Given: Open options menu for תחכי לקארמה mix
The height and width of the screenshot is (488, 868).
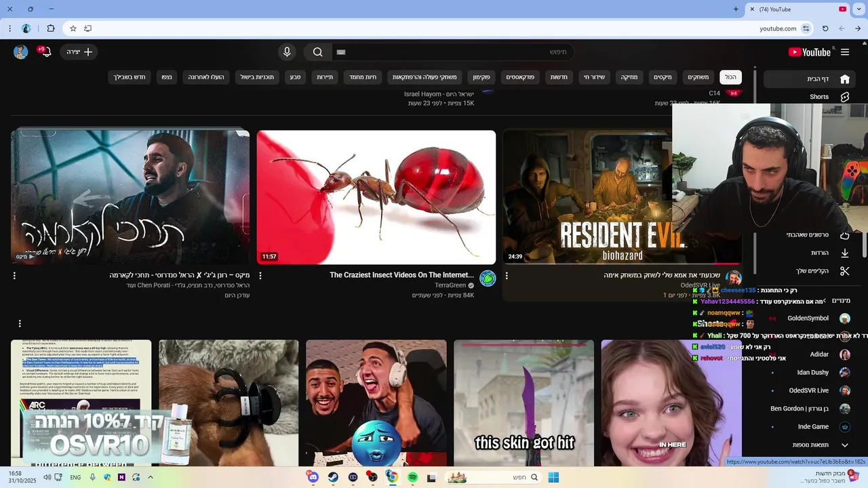Looking at the screenshot, I should coord(14,276).
